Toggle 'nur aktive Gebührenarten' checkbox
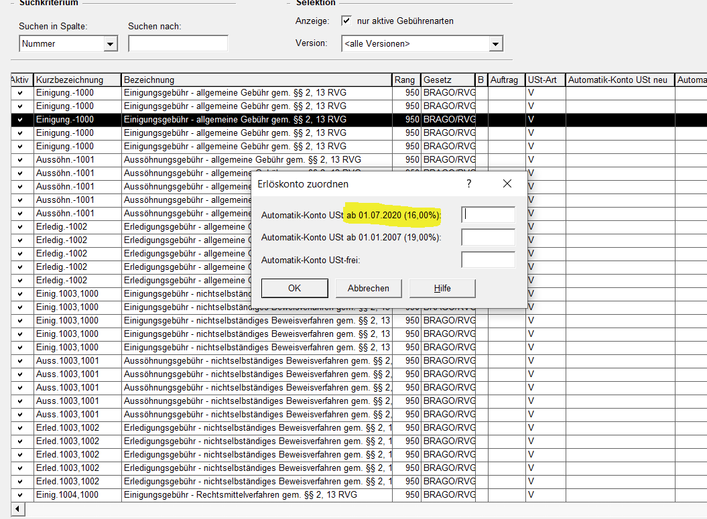The width and height of the screenshot is (707, 519). (346, 21)
